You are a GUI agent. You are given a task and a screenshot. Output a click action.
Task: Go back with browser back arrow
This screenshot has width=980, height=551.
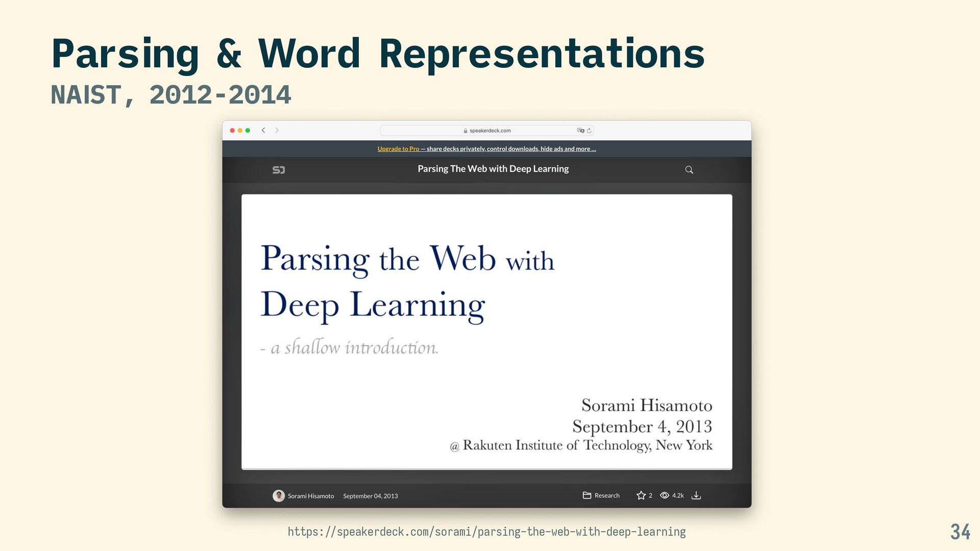pos(263,131)
